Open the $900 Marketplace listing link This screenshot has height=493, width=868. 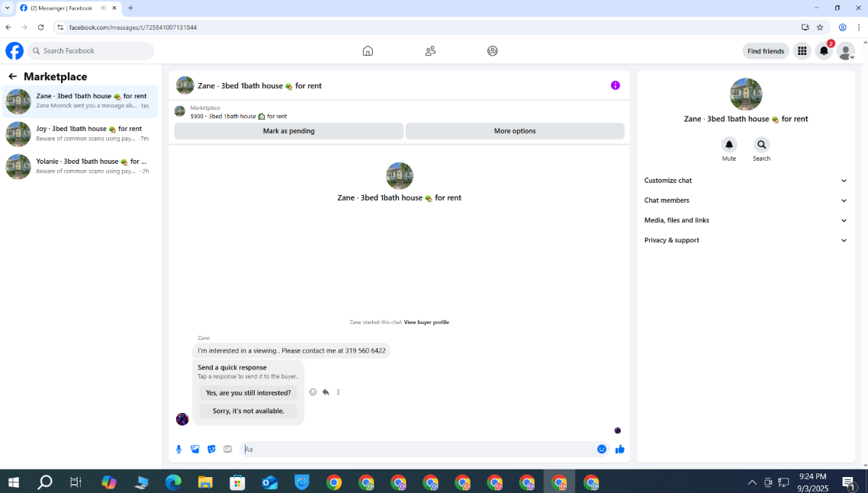tap(239, 116)
